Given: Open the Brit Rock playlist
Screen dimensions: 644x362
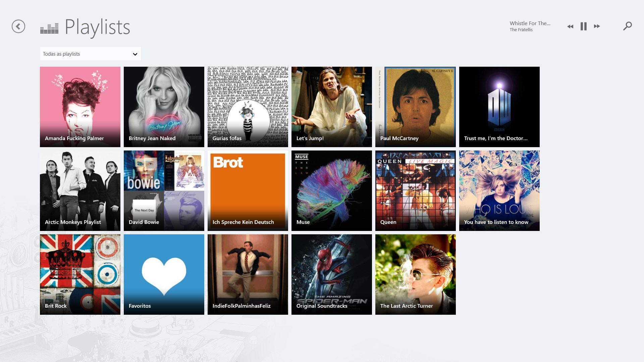Looking at the screenshot, I should pos(80,275).
